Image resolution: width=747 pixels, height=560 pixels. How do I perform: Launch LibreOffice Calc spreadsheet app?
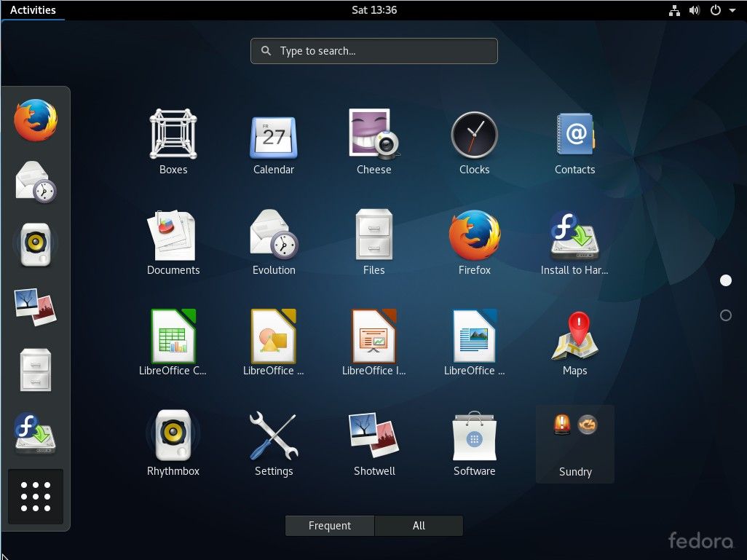point(173,343)
